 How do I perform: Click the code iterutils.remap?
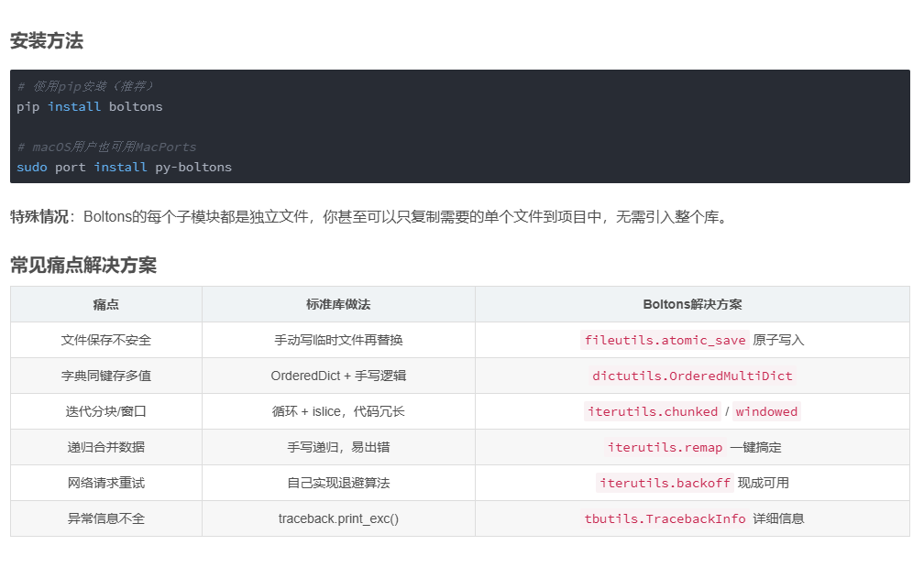point(665,448)
